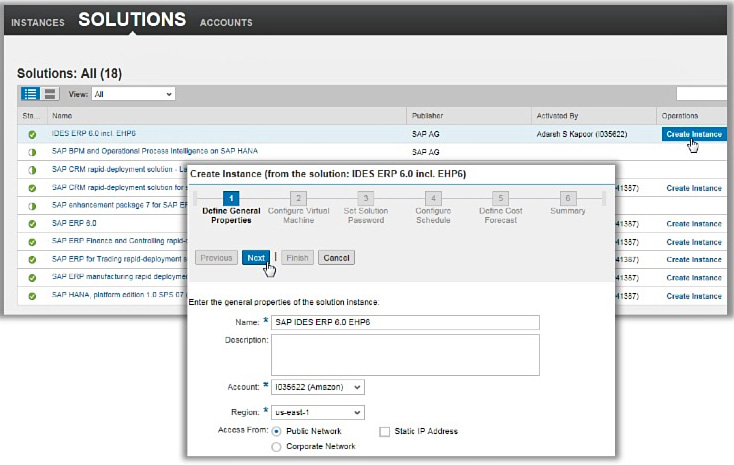Click Create Instance link in SAP ERP 6.0 row
Viewport: 734px width, 465px height.
pyautogui.click(x=694, y=224)
